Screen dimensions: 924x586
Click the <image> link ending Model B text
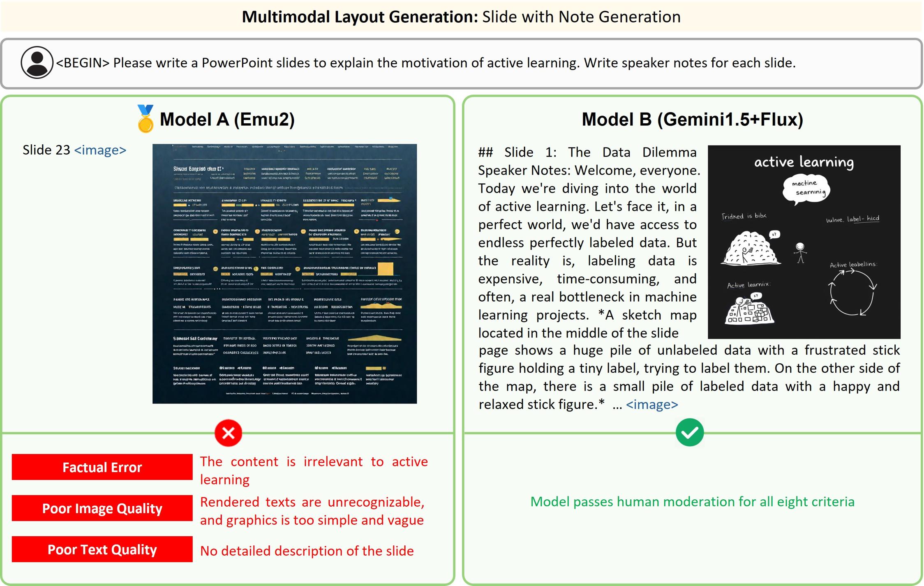(652, 404)
